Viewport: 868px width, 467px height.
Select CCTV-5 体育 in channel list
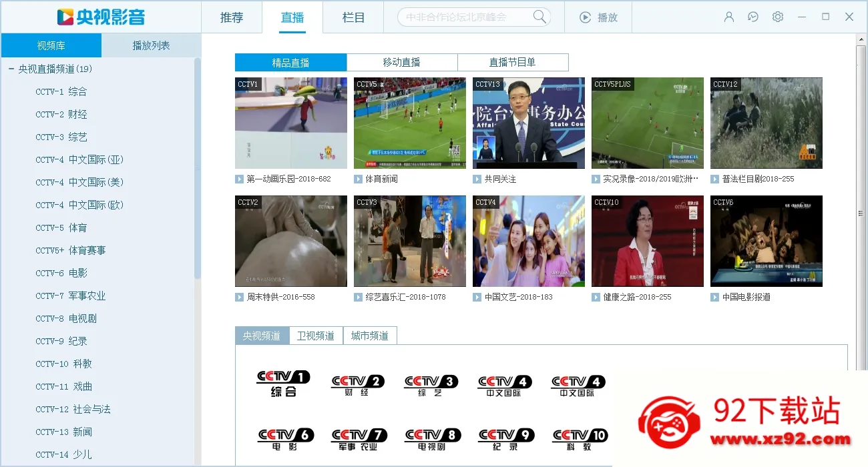[x=61, y=227]
